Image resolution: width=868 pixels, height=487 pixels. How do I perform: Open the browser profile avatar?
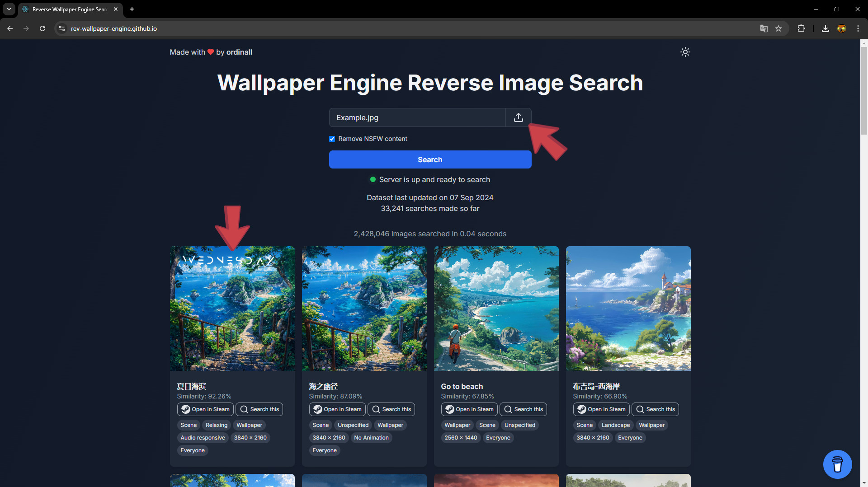pyautogui.click(x=841, y=28)
